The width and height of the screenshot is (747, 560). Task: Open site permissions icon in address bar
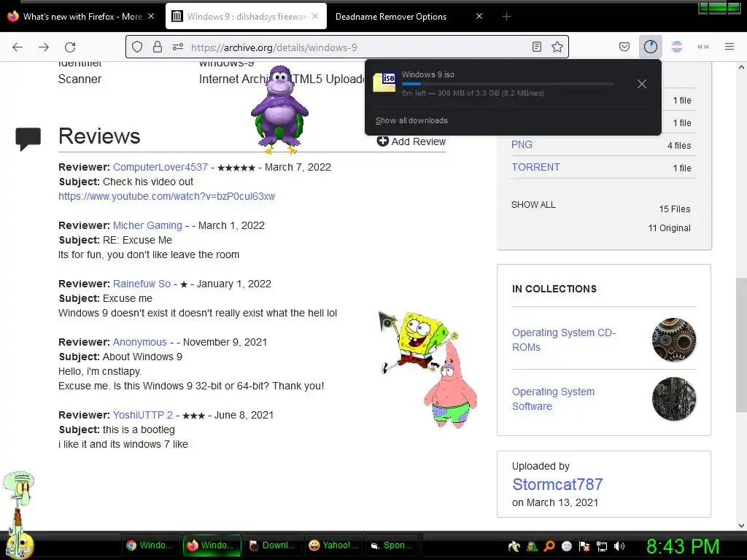tap(178, 47)
